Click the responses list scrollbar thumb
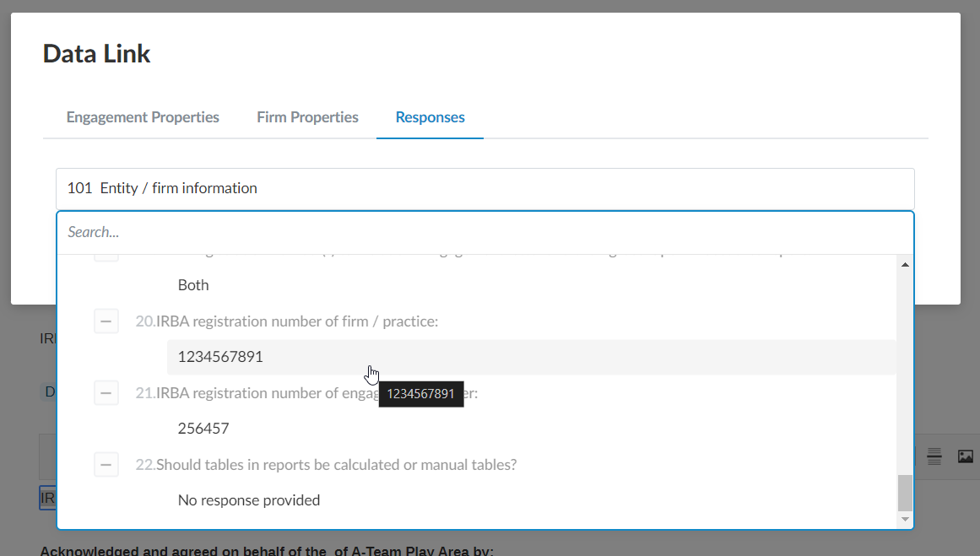Screen dimensions: 980x556 tap(905, 493)
